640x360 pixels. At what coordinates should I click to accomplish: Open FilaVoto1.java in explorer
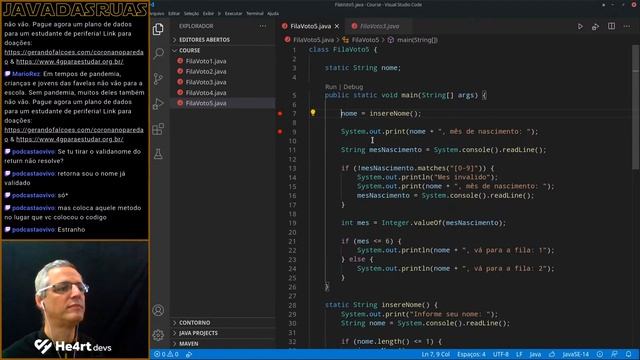click(222, 61)
